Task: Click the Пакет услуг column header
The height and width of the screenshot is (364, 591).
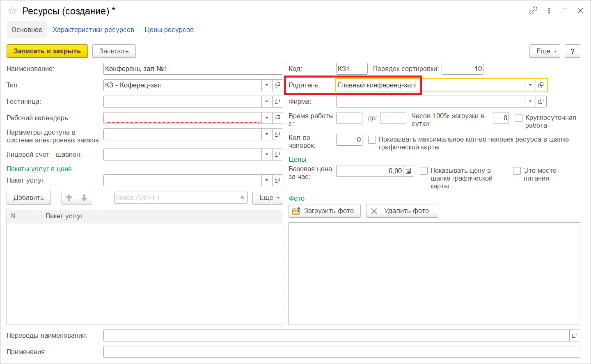Action: pyautogui.click(x=162, y=216)
